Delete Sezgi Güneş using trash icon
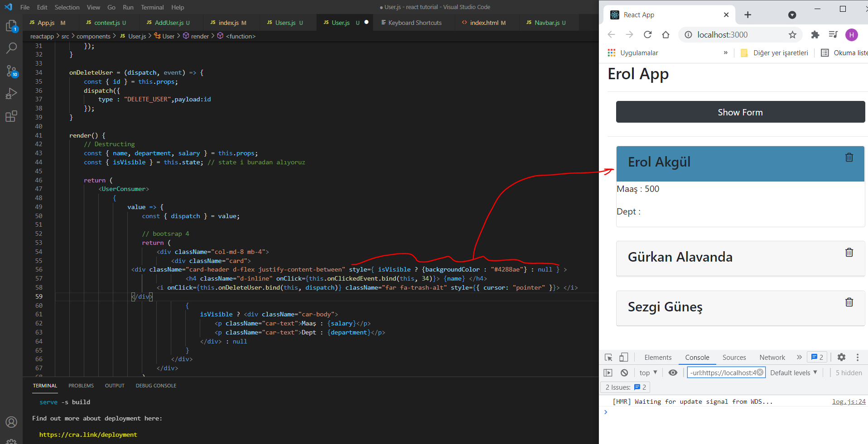 tap(849, 302)
